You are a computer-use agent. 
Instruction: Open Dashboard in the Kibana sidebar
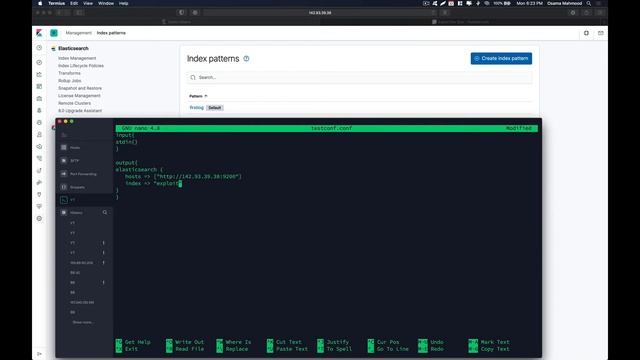pos(39,87)
